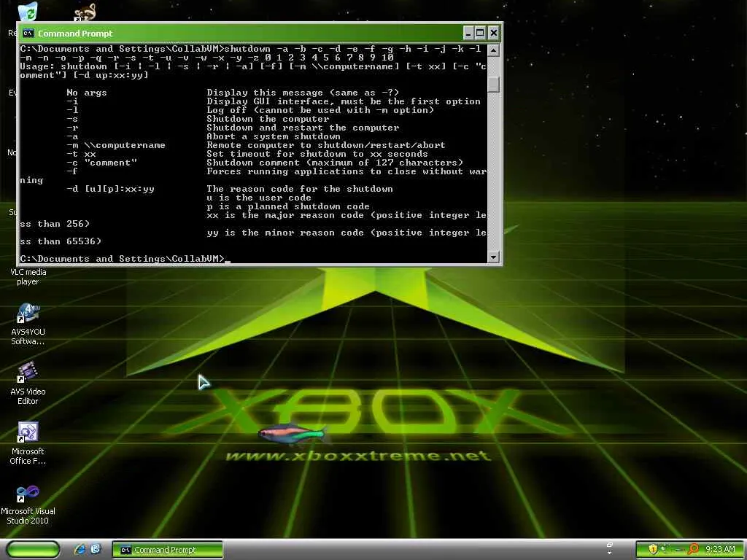Click the scroll down arrow in Command Prompt
The width and height of the screenshot is (747, 560).
[493, 257]
